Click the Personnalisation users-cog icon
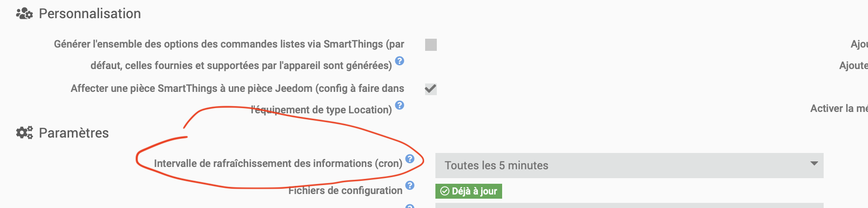 24,14
